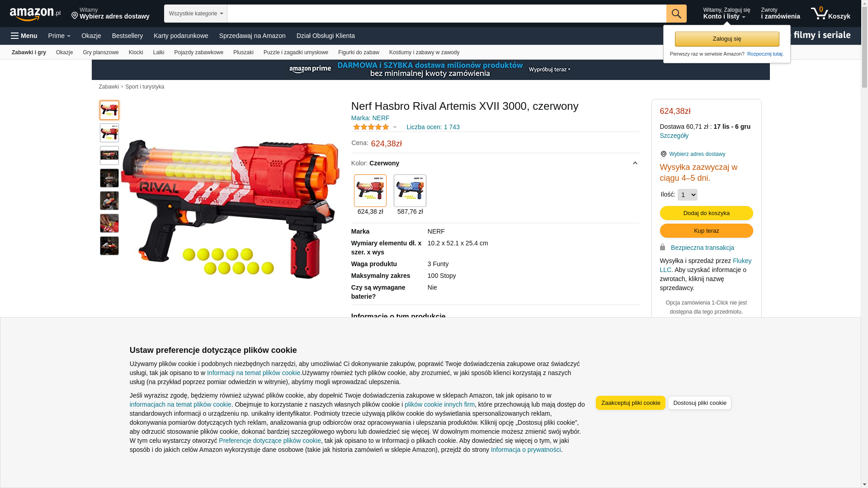The image size is (868, 488).
Task: Click into the search input field
Action: (447, 14)
